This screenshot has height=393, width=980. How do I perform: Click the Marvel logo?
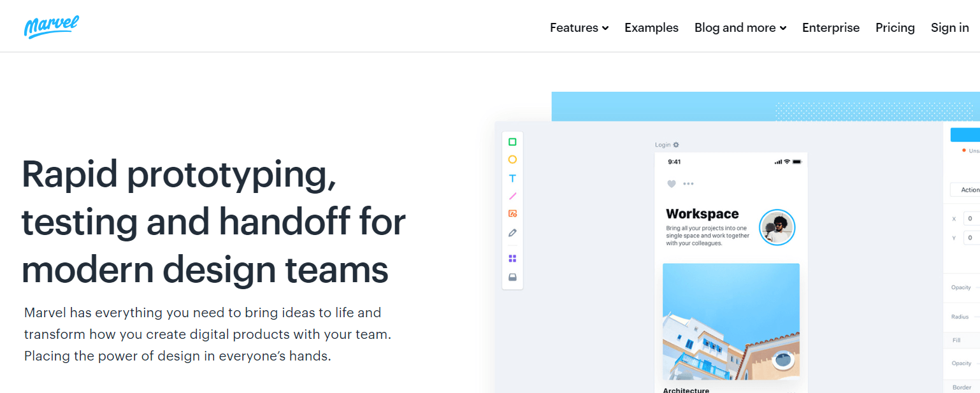coord(51,27)
